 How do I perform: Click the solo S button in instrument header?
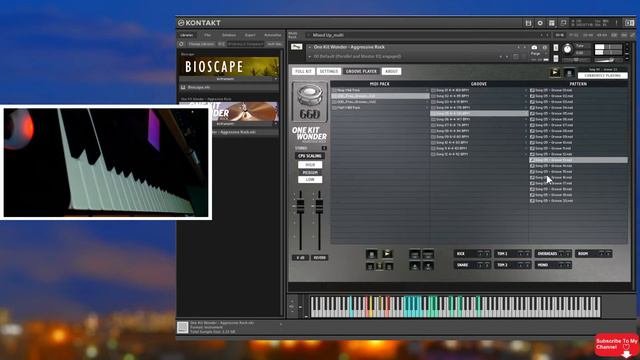click(556, 48)
